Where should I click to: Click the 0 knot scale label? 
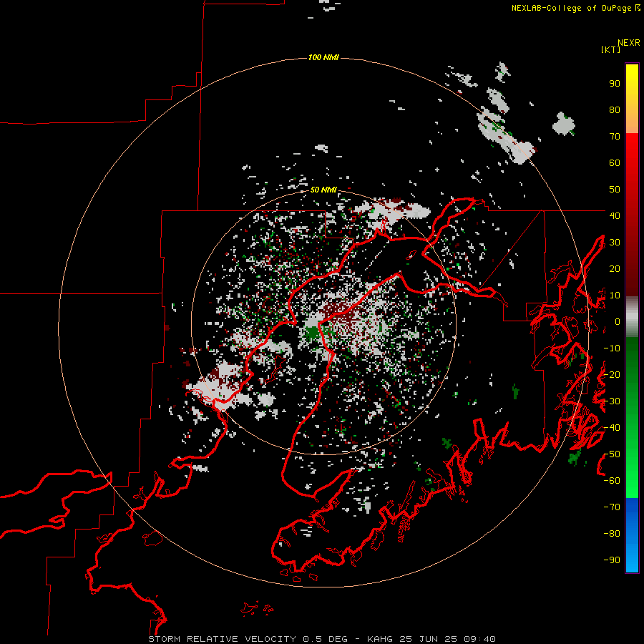click(x=618, y=322)
